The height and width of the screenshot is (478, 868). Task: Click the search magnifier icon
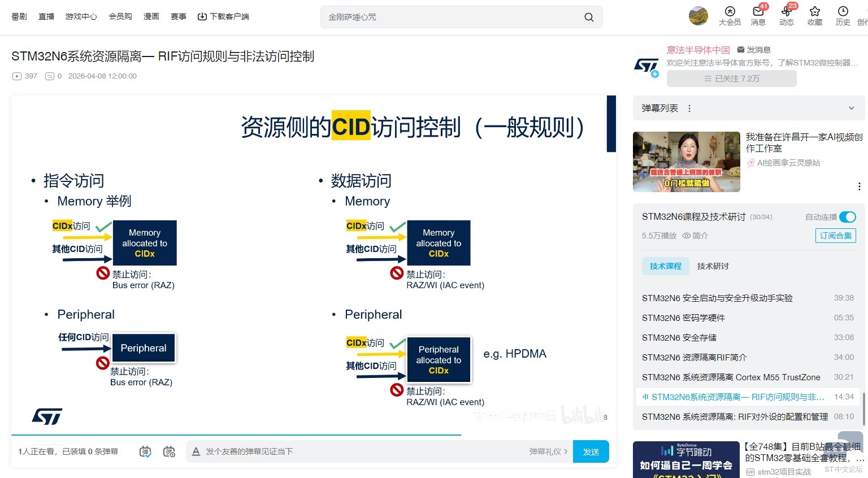[589, 17]
